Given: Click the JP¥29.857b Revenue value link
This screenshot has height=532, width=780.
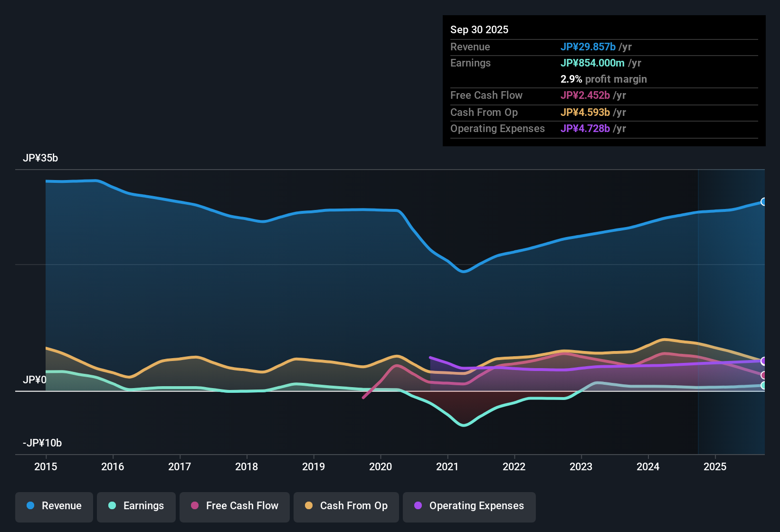Looking at the screenshot, I should [x=589, y=47].
